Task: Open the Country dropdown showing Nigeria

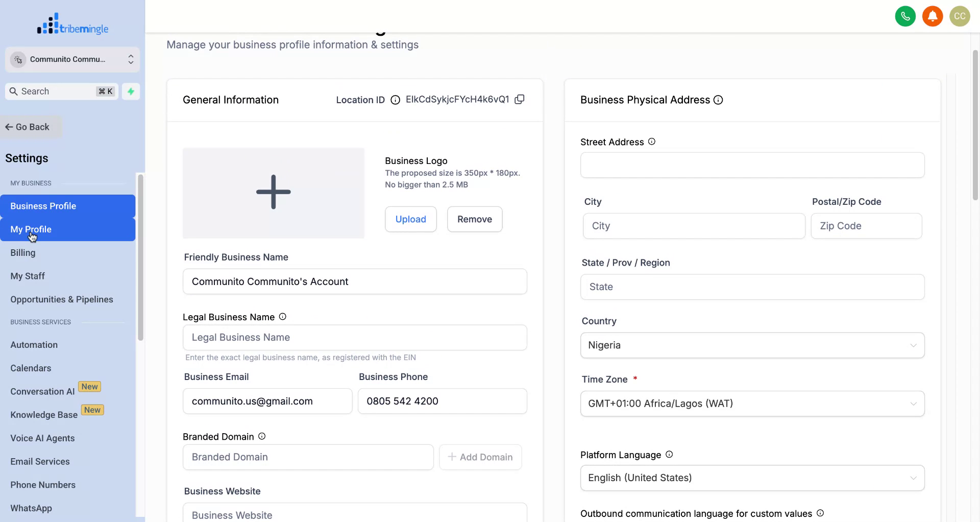Action: [752, 345]
